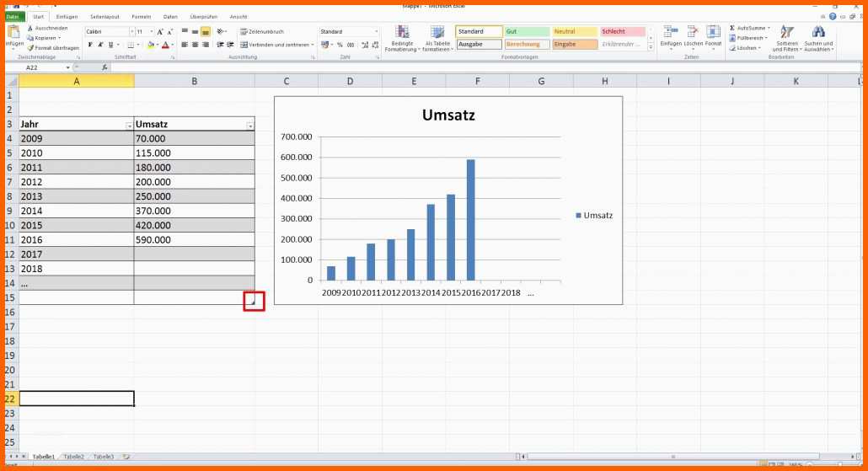Open the Datei tab

[x=13, y=17]
